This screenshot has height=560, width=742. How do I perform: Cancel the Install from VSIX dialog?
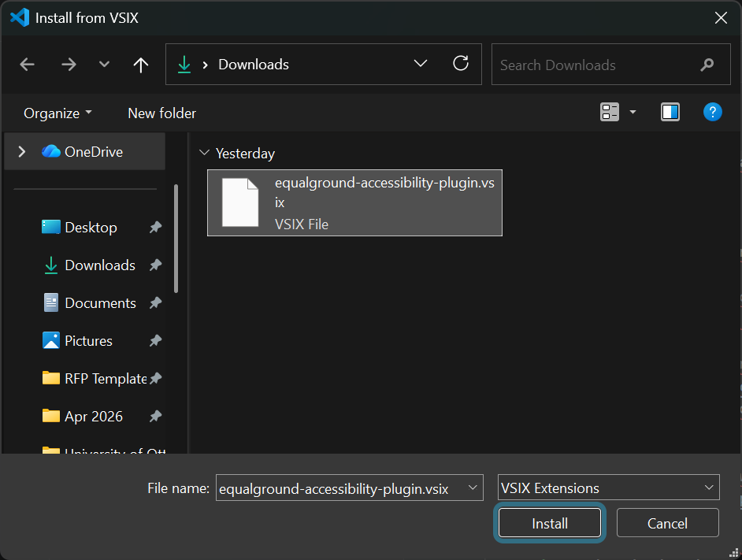pos(667,523)
